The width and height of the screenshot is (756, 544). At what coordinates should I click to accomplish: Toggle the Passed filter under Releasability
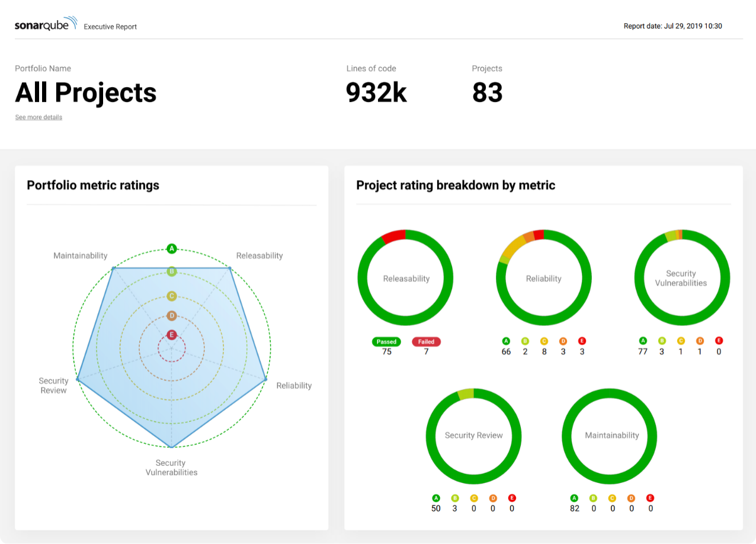(386, 341)
